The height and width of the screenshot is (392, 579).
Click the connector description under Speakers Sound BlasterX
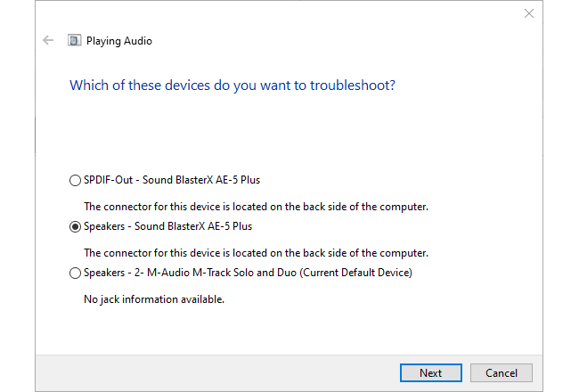(256, 253)
